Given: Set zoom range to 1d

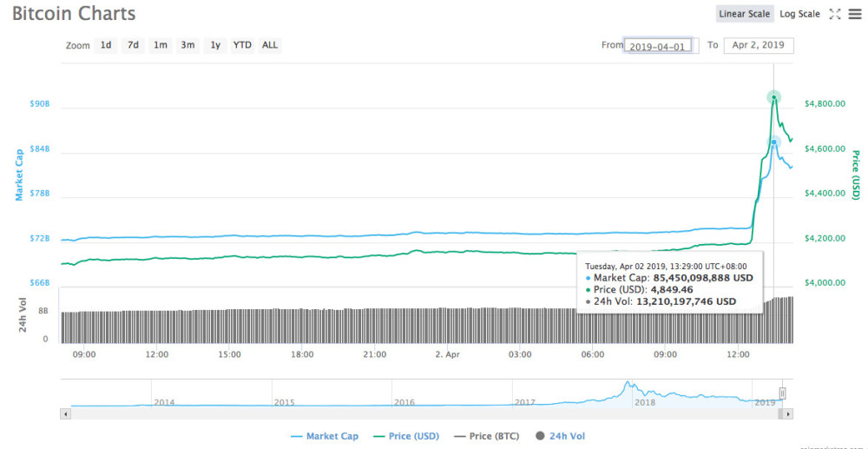Looking at the screenshot, I should (x=105, y=45).
